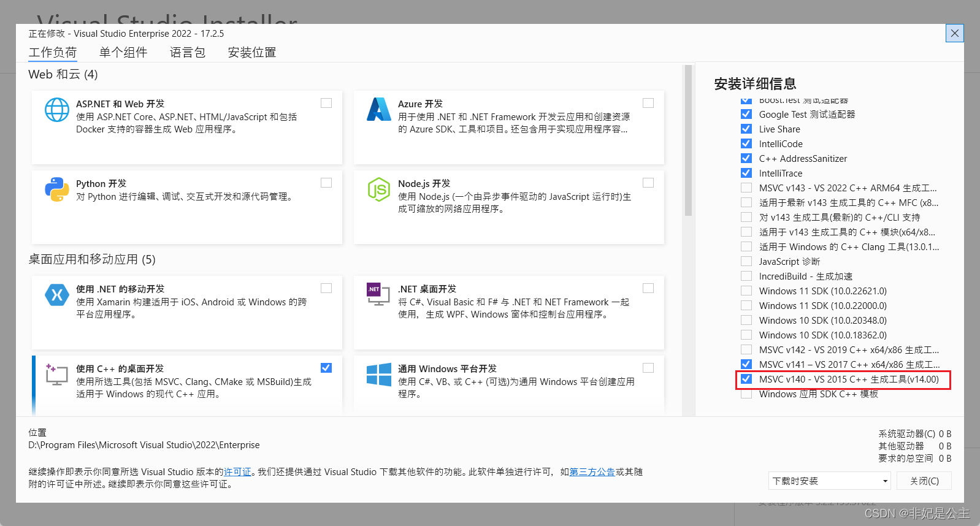Open the 下载时安装 dropdown

pos(830,481)
